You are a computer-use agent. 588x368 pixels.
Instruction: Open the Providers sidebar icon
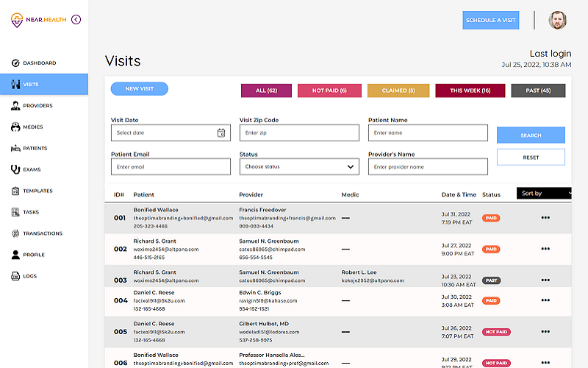(x=15, y=106)
